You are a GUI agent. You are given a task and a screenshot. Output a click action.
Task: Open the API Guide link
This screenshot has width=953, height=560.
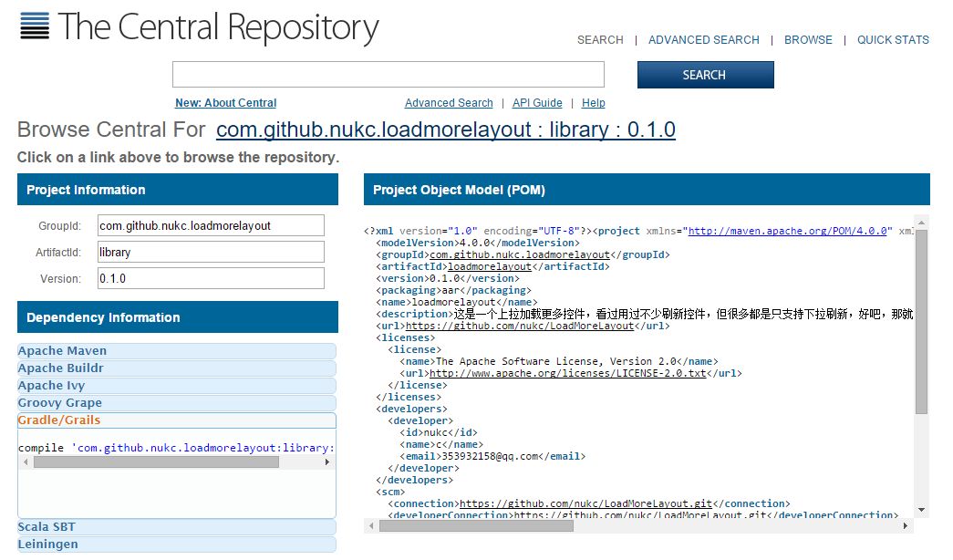tap(536, 103)
